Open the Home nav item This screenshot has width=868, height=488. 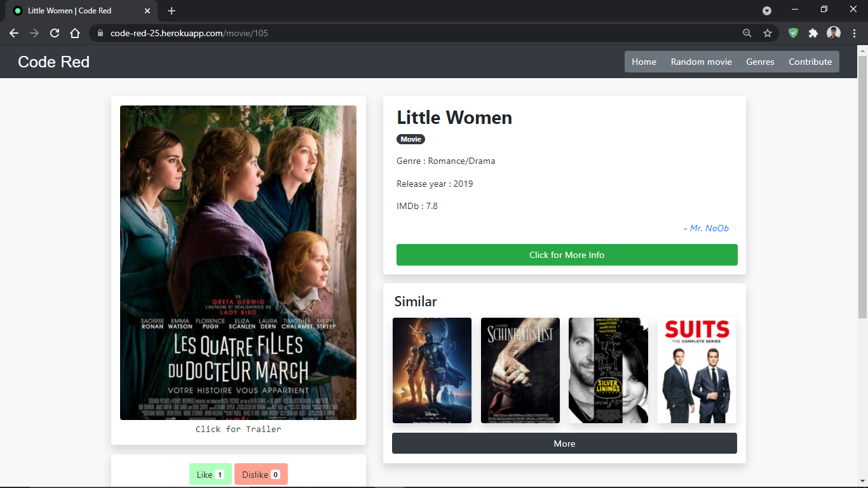(x=644, y=62)
